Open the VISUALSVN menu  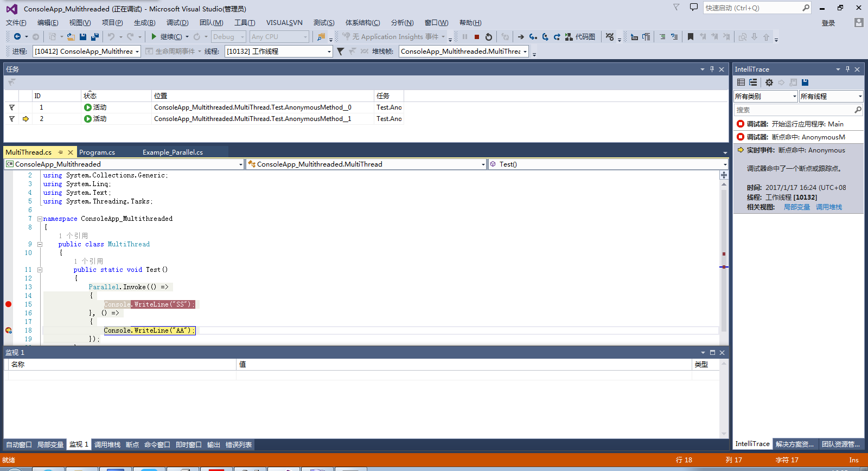pos(284,22)
